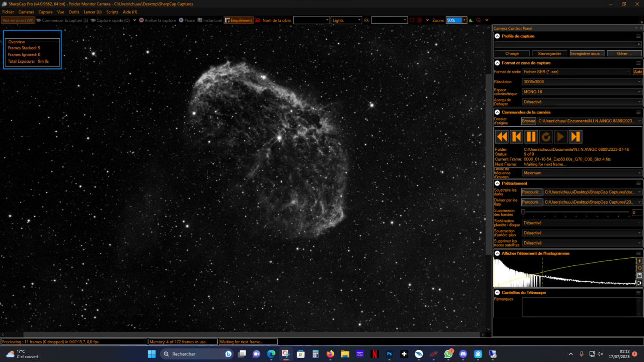
Task: Click the Sauvegarder profile button
Action: click(x=549, y=54)
